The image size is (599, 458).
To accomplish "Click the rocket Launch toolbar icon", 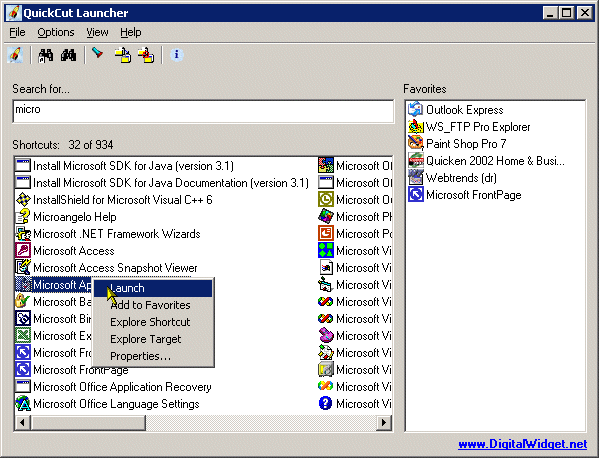I will click(x=15, y=55).
